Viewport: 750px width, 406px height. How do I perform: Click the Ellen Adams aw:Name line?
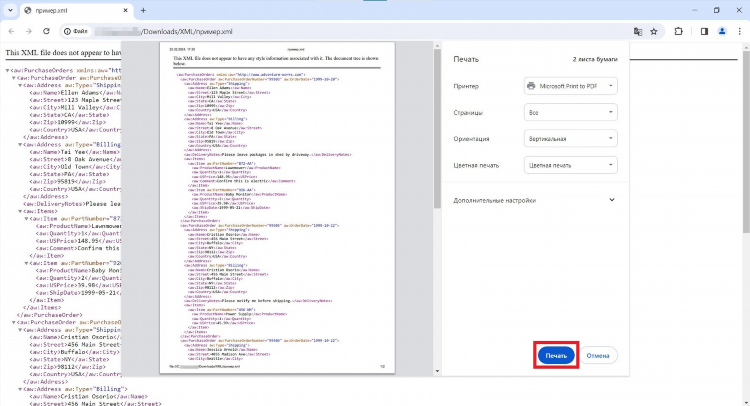point(75,93)
